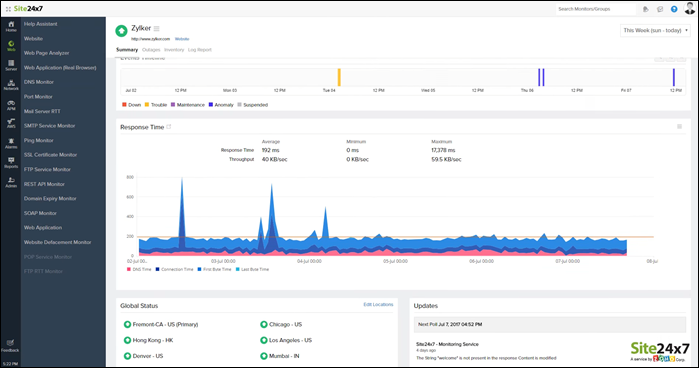Open the Alarms sidebar icon

pyautogui.click(x=11, y=143)
